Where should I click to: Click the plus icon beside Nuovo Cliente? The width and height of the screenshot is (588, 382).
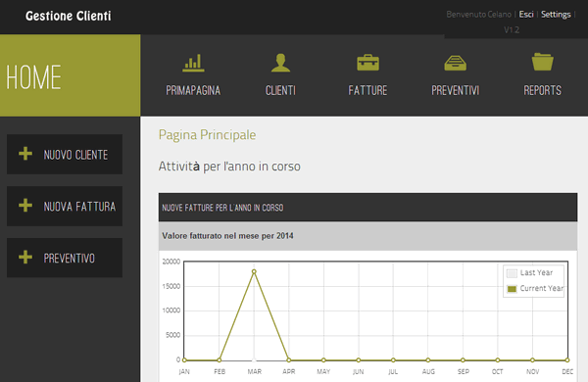click(25, 154)
